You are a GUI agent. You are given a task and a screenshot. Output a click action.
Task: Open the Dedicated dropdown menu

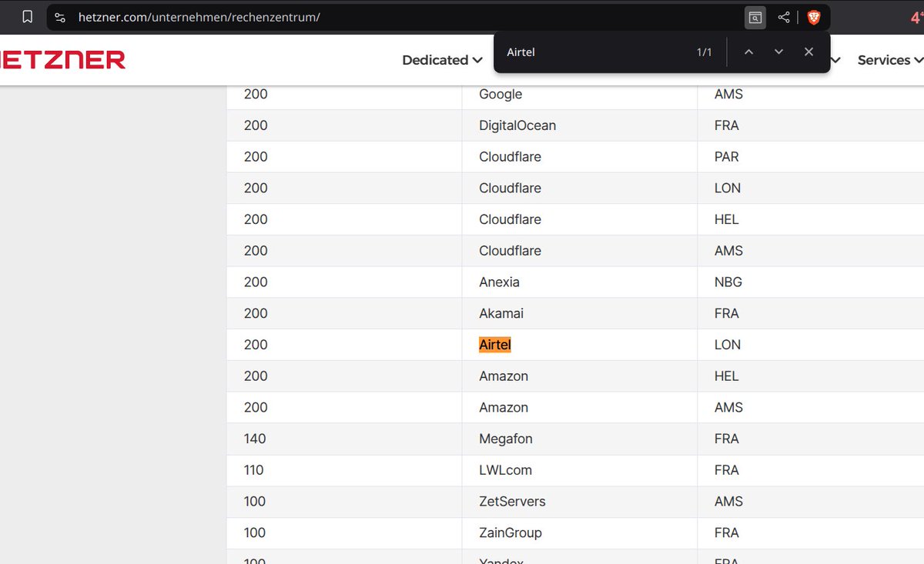click(442, 60)
